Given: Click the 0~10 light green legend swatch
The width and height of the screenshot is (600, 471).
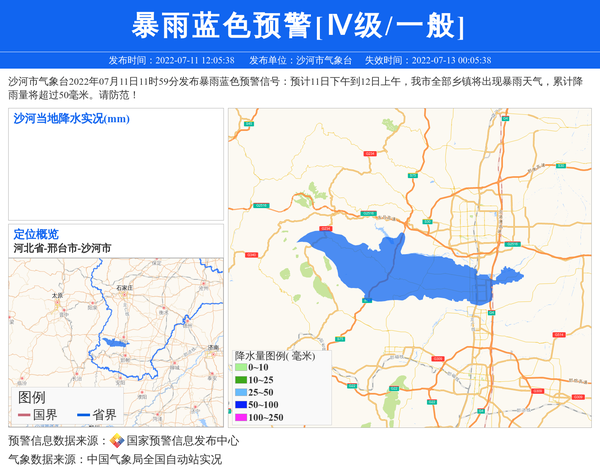Looking at the screenshot, I should pyautogui.click(x=241, y=368).
